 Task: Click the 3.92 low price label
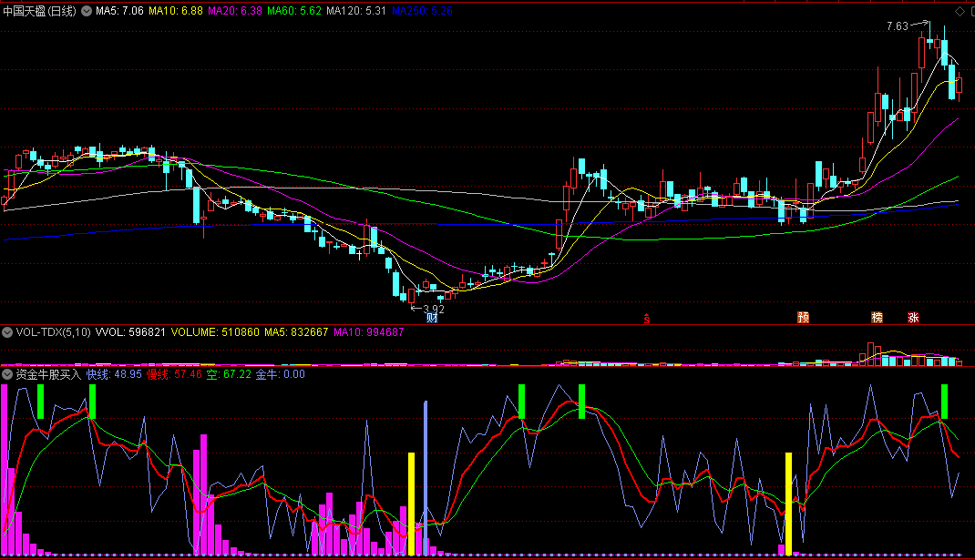click(434, 309)
